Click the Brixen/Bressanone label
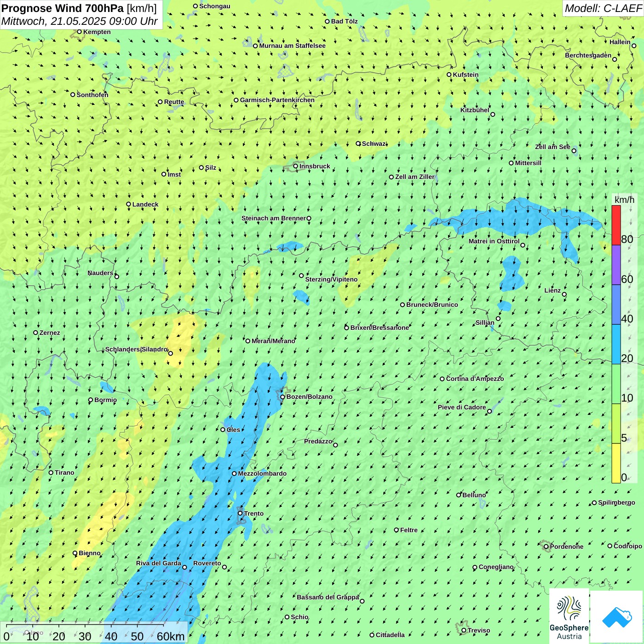The height and width of the screenshot is (644, 644). coord(379,328)
